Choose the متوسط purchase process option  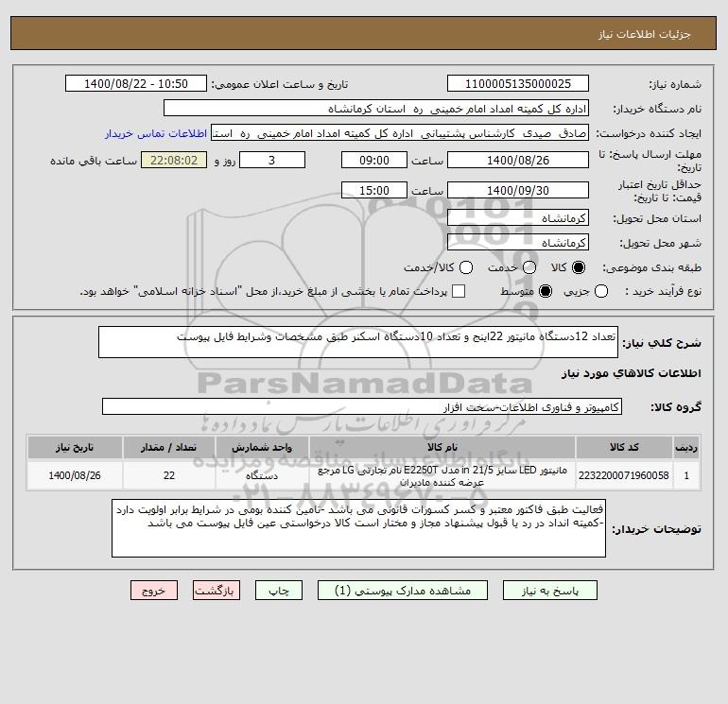click(546, 291)
